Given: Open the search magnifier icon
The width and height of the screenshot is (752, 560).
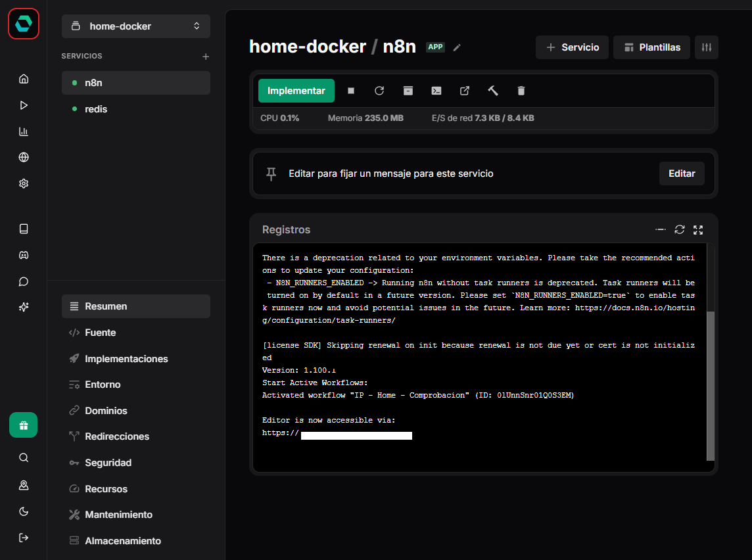Looking at the screenshot, I should [x=24, y=457].
